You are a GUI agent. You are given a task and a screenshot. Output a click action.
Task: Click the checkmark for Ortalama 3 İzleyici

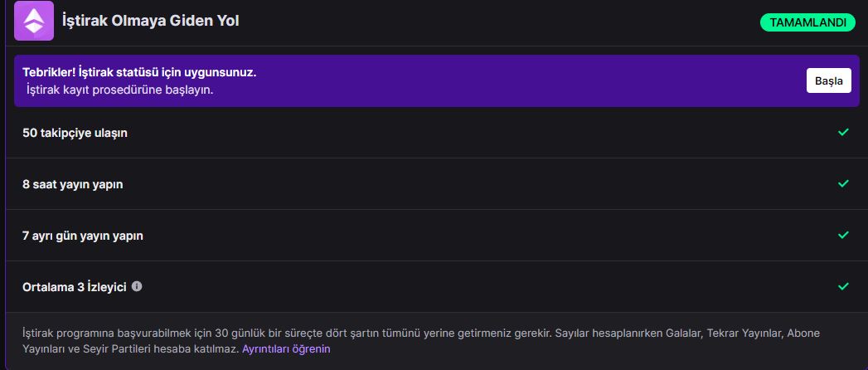click(x=843, y=286)
